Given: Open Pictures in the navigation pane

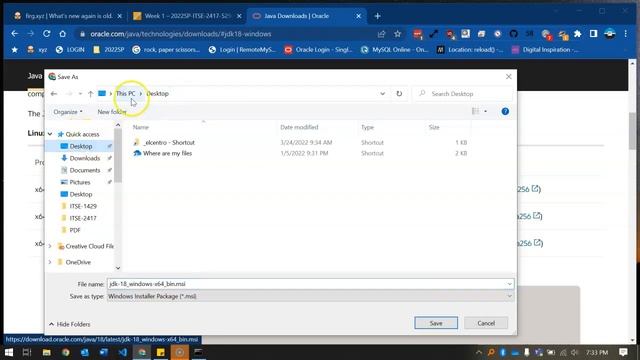Looking at the screenshot, I should pos(80,182).
